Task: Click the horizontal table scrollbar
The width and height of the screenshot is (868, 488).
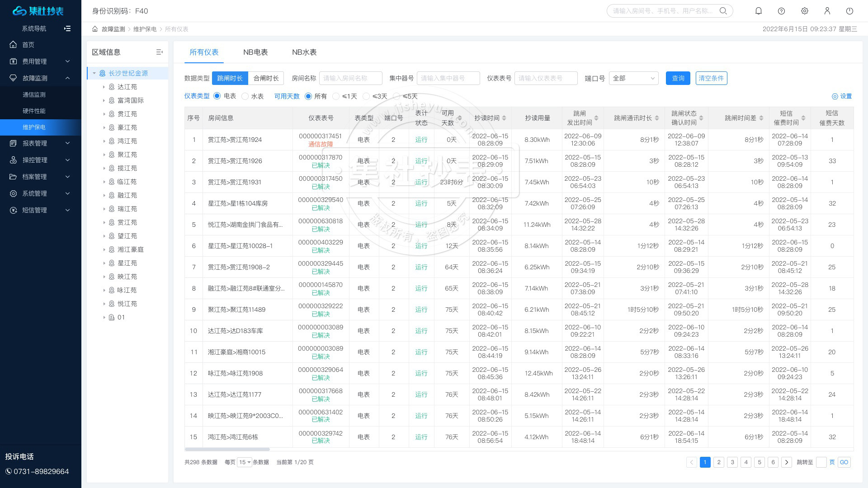Action: (227, 449)
